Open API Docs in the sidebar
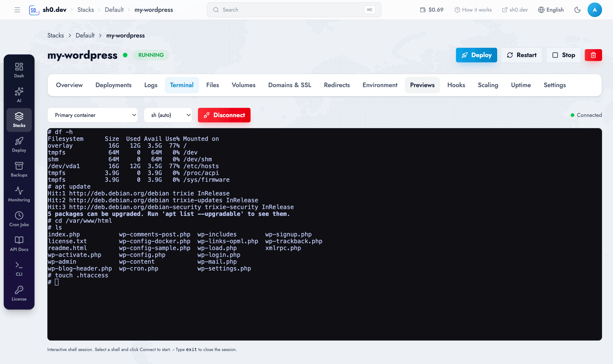This screenshot has width=613, height=364. [x=19, y=244]
